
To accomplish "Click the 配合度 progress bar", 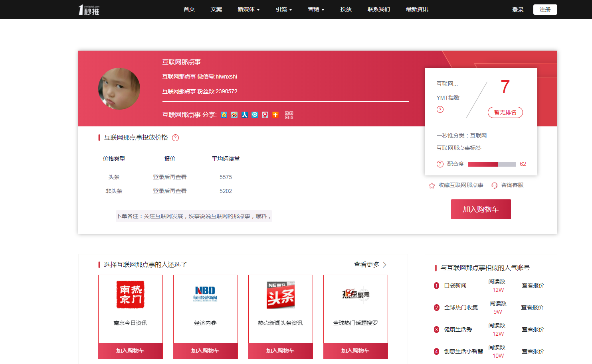I will (492, 164).
